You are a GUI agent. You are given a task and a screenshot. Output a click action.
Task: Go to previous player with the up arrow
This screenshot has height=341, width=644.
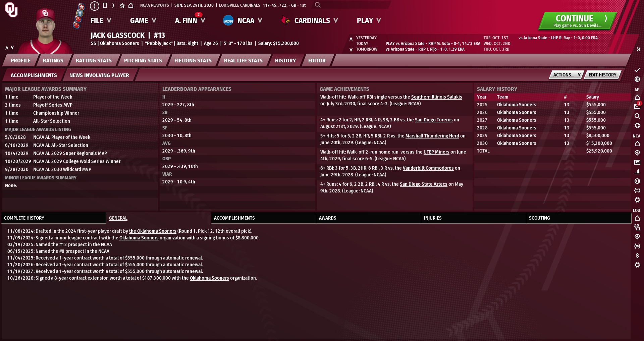7,48
